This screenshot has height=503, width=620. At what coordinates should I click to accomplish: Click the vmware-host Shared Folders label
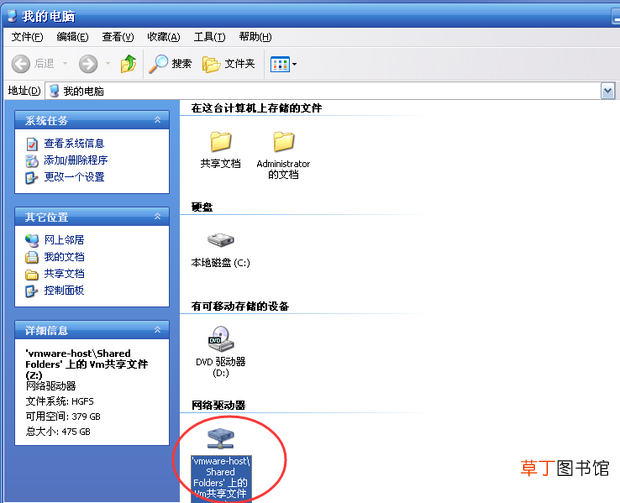click(x=221, y=479)
